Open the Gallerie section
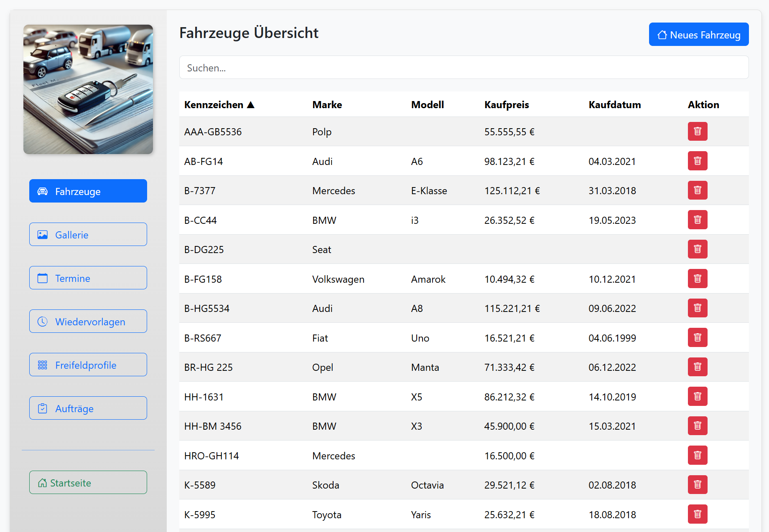769x532 pixels. 88,235
